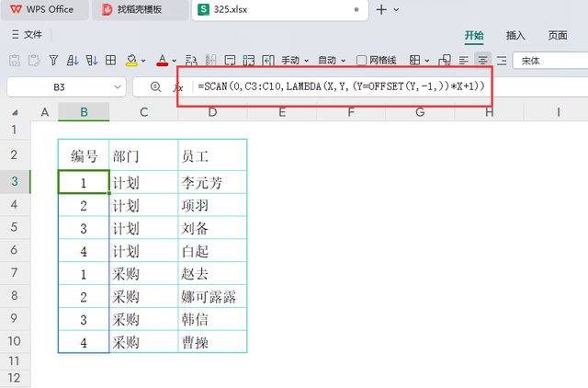The image size is (588, 388).
Task: Click the green arrow import icon
Action: pos(268,60)
